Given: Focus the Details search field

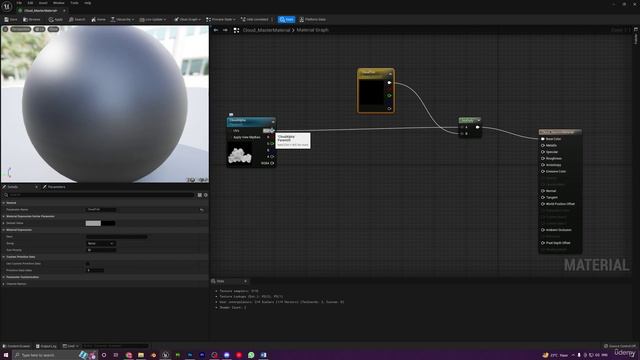Looking at the screenshot, I should (x=100, y=195).
